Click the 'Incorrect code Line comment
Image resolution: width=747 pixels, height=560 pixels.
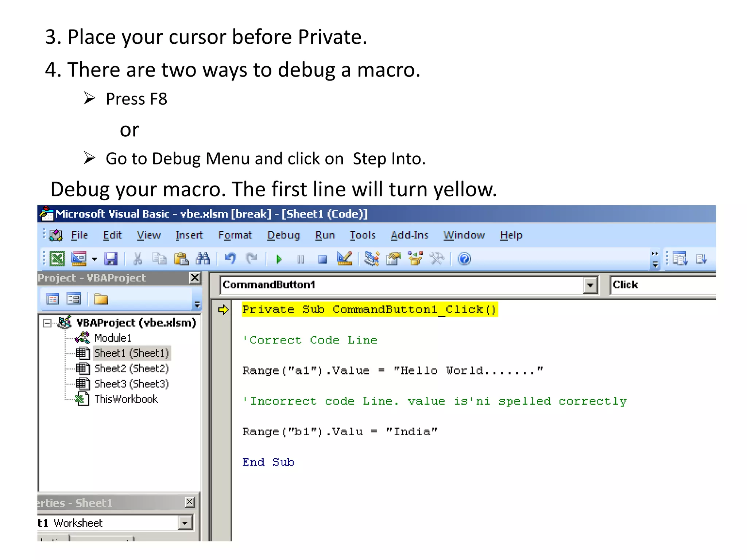tap(434, 401)
